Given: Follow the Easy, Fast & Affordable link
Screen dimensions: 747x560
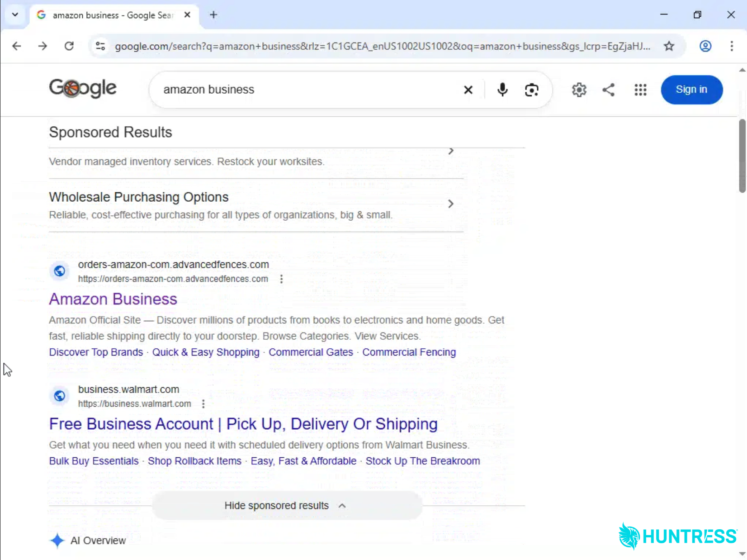Looking at the screenshot, I should [303, 461].
